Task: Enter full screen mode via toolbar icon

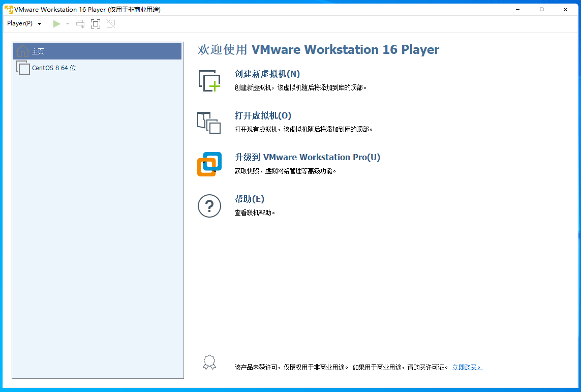Action: pyautogui.click(x=96, y=24)
